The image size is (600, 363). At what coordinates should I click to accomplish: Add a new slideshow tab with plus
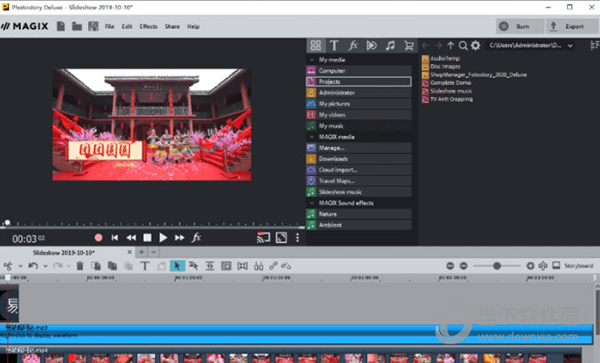pos(142,252)
